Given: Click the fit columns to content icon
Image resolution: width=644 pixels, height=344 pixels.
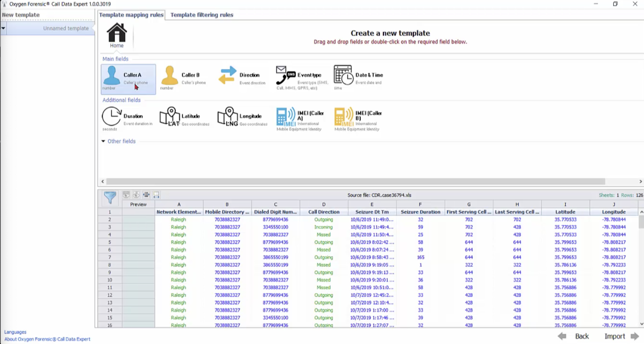Looking at the screenshot, I should click(x=146, y=195).
